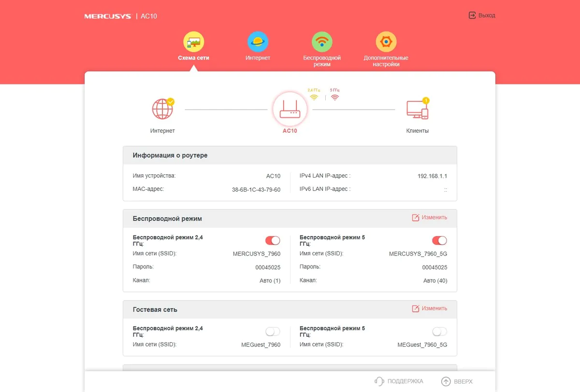
Task: Open the Клиенты devices icon
Action: [x=418, y=109]
